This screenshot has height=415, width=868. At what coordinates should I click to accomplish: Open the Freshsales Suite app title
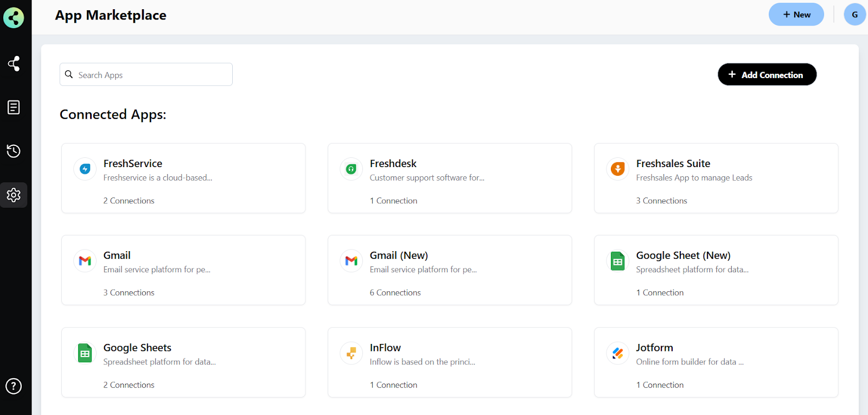click(673, 163)
